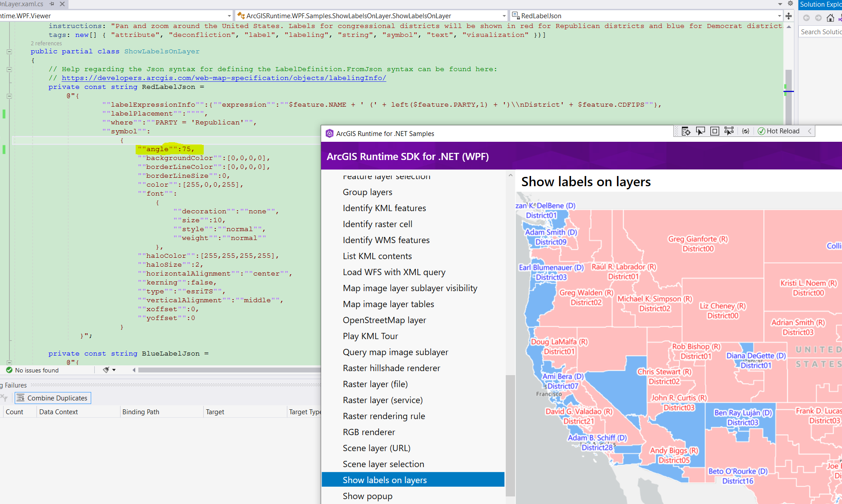Click the Home icon in Solution Explorer

pos(830,18)
